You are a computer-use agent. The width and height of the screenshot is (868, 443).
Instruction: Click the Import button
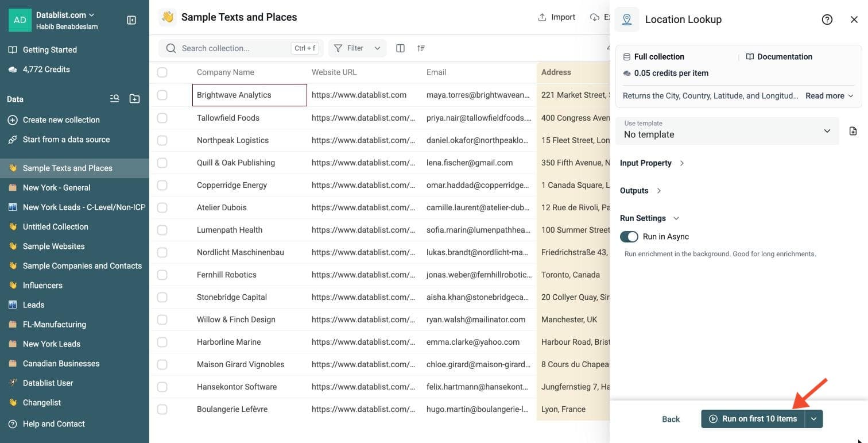(x=556, y=17)
